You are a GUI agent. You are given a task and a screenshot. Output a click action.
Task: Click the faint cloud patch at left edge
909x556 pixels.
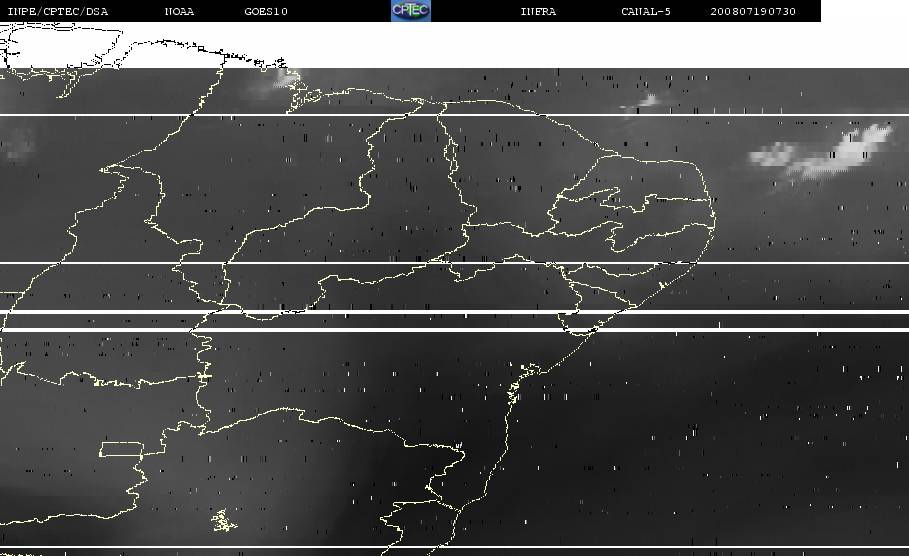coord(18,147)
